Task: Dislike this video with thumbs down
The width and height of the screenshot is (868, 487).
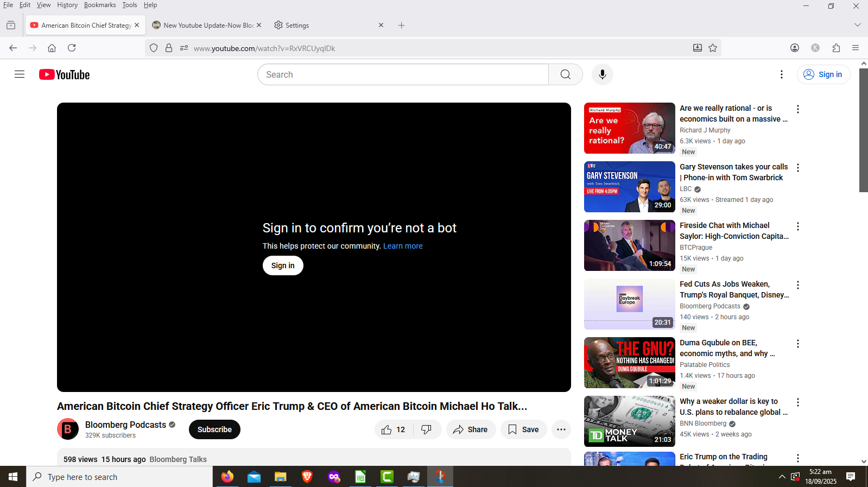Action: click(x=427, y=429)
